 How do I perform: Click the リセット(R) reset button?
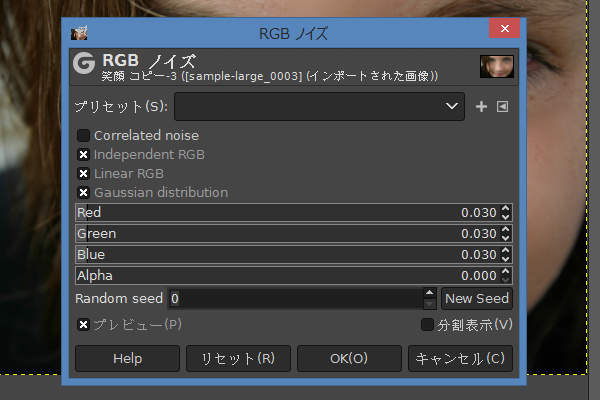point(238,359)
